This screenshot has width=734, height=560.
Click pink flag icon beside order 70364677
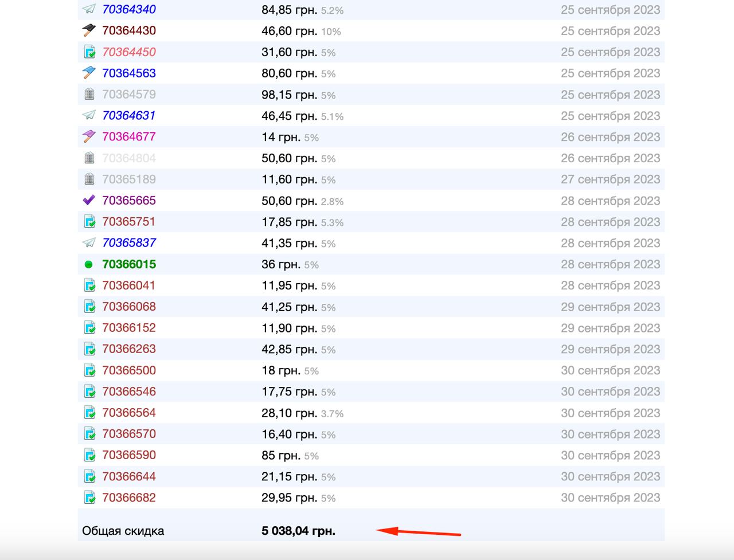[x=89, y=137]
